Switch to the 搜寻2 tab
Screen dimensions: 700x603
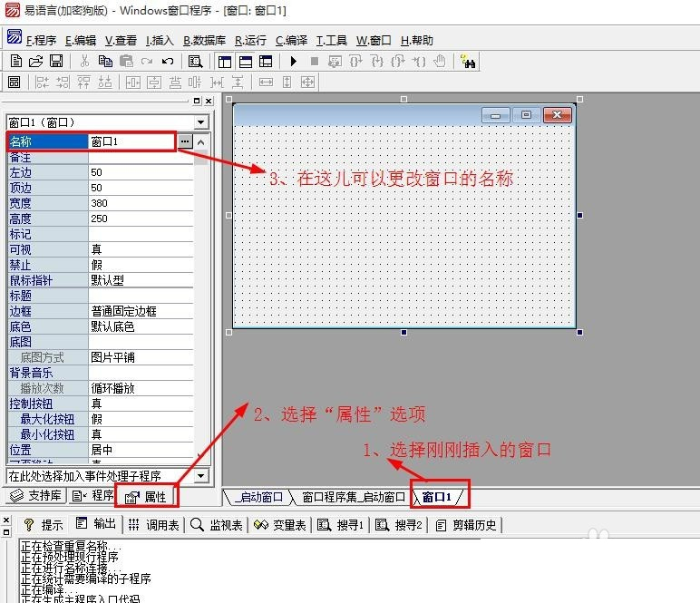[x=399, y=525]
